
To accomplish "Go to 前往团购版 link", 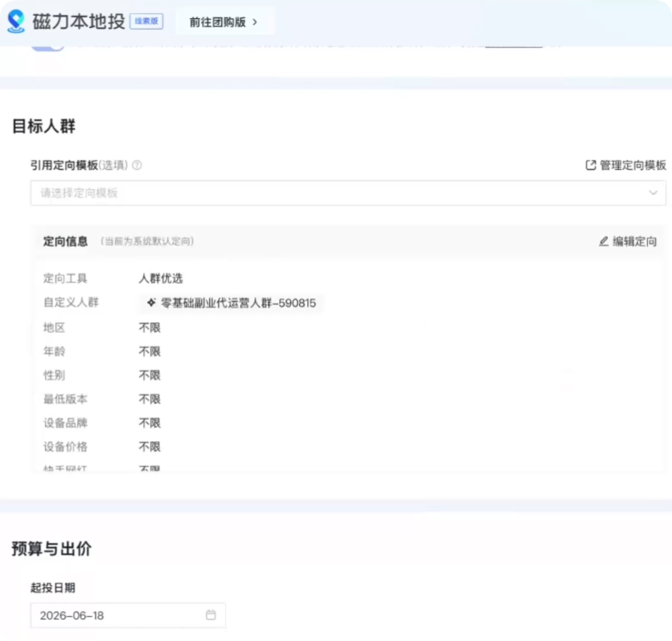I will point(224,22).
